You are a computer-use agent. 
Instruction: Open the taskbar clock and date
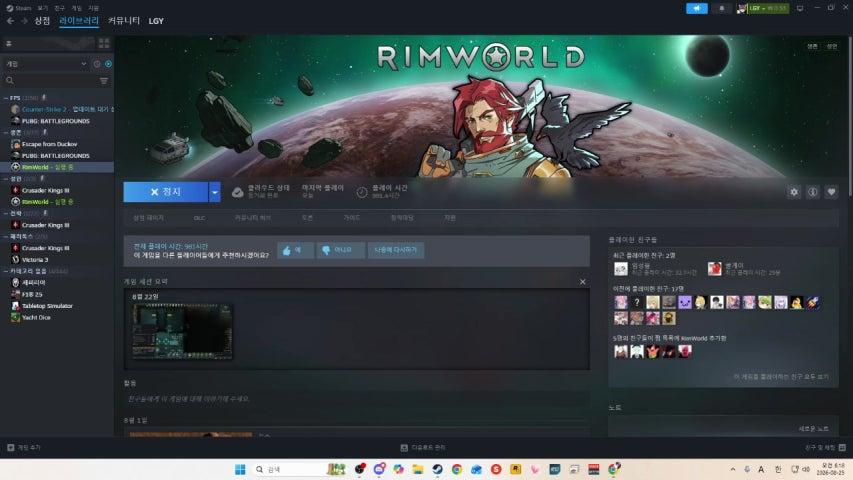832,469
